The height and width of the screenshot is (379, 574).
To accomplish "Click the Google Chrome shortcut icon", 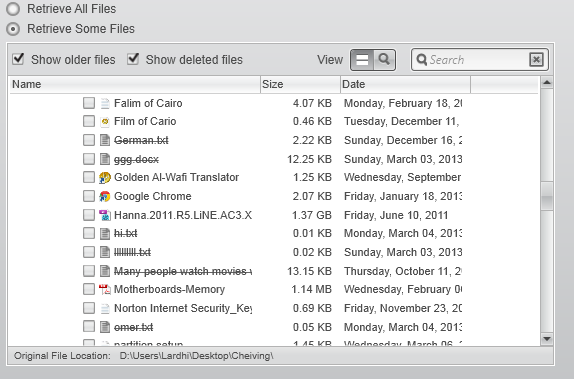I will coord(105,196).
